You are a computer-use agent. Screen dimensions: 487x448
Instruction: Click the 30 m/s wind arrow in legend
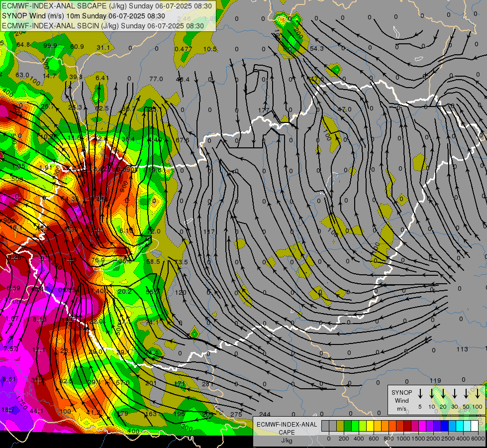[454, 394]
